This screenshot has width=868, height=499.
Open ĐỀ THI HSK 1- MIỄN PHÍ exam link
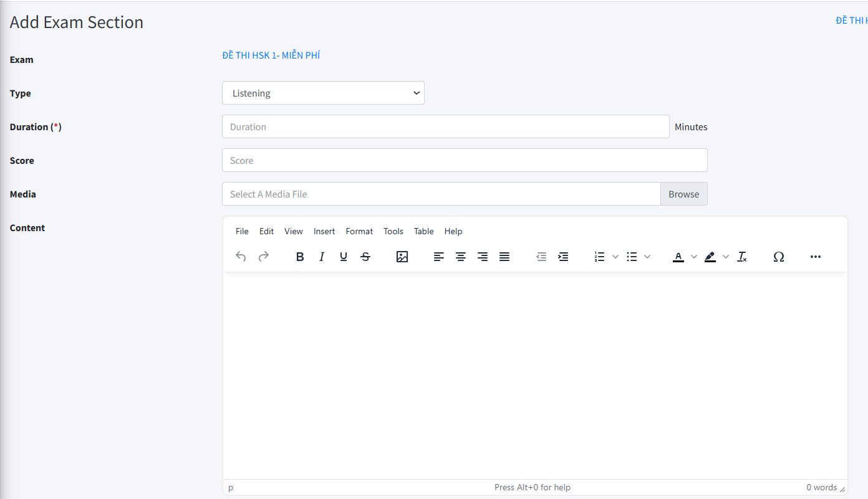pyautogui.click(x=271, y=55)
